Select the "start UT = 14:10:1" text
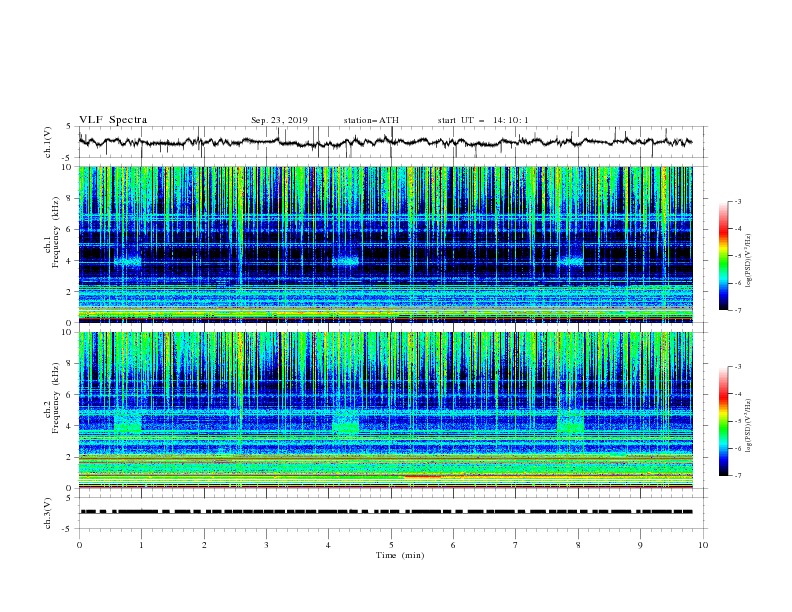The width and height of the screenshot is (792, 612). 483,120
